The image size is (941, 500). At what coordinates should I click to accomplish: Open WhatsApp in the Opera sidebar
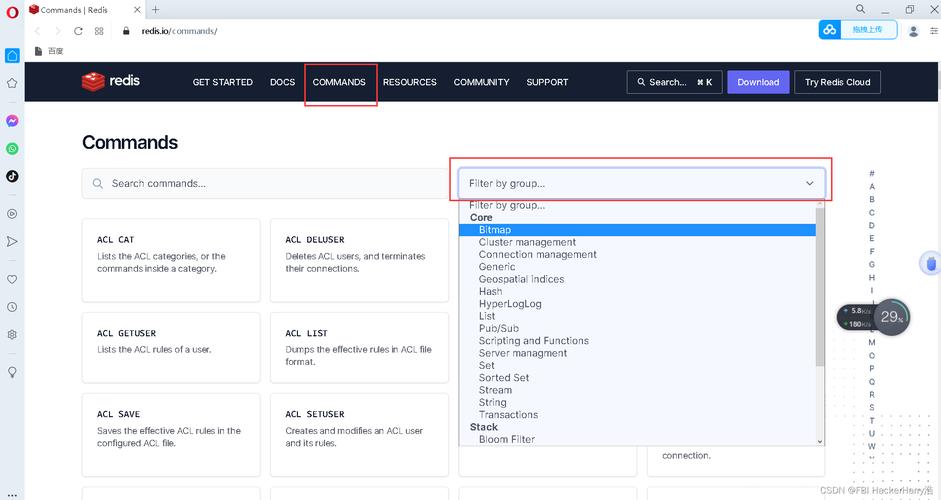12,148
